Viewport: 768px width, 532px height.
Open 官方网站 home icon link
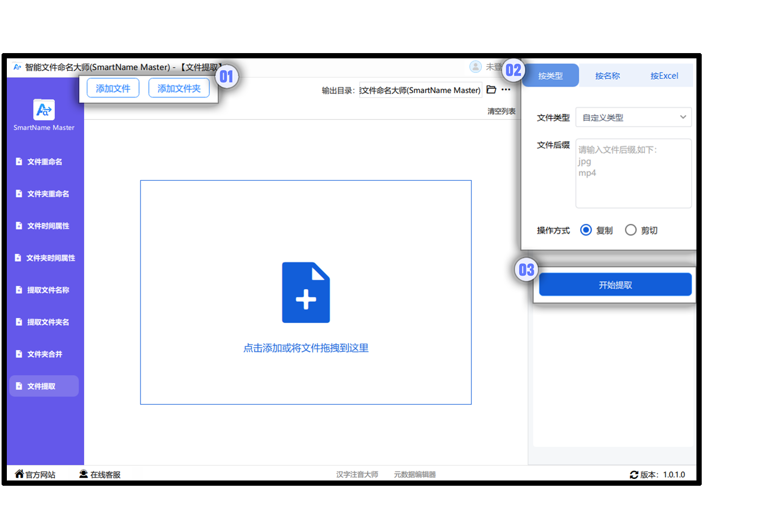19,474
